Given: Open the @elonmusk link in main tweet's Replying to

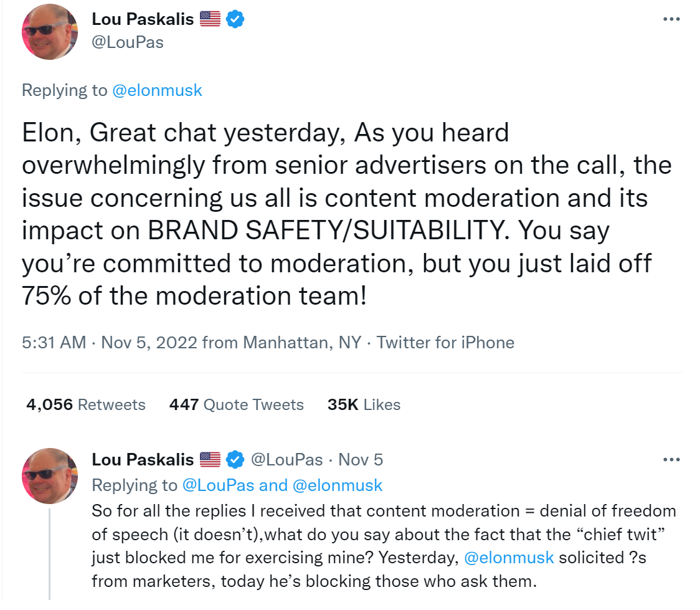Looking at the screenshot, I should pyautogui.click(x=157, y=90).
